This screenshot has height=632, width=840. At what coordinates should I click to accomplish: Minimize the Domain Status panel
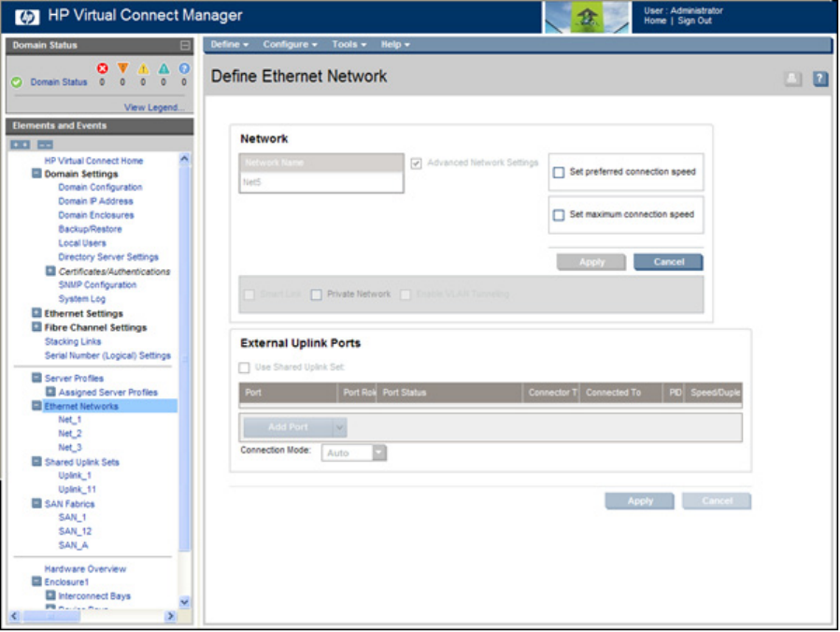point(185,45)
